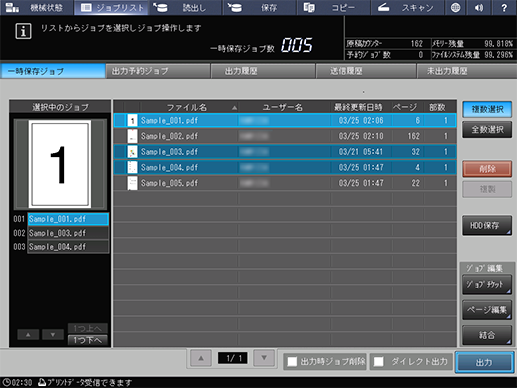
Task: Click the 一時保存ジョブ数 count 005
Action: pos(297,45)
